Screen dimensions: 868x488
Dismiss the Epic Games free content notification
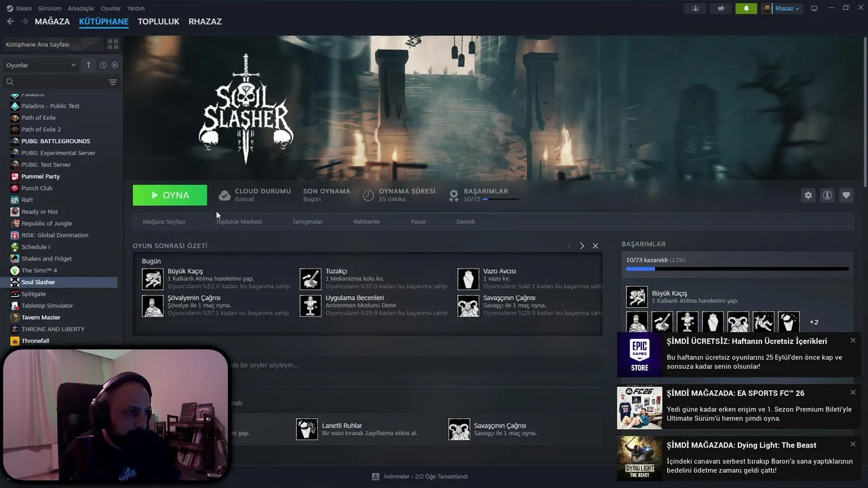pyautogui.click(x=853, y=340)
